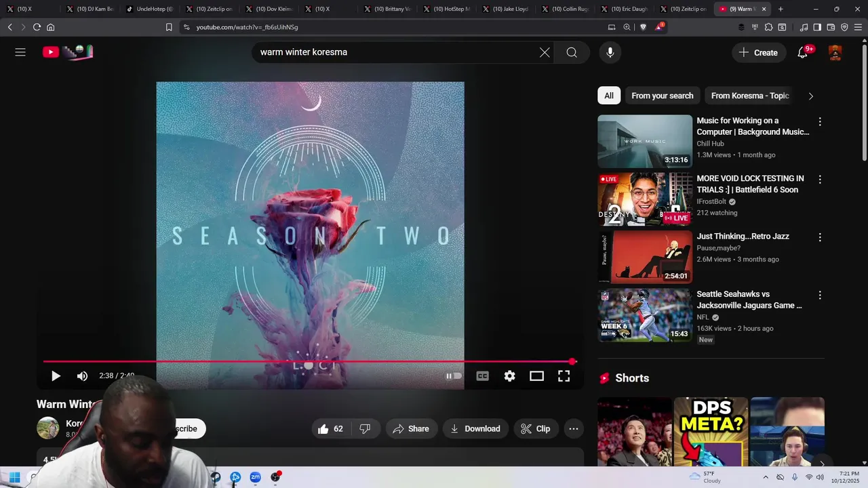This screenshot has width=868, height=488.
Task: Toggle browser sidebar panel
Action: (x=817, y=27)
